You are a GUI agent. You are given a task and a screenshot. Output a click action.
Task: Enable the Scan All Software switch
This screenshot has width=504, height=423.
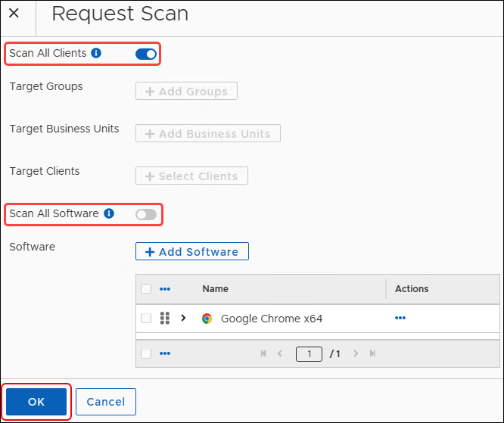(146, 214)
